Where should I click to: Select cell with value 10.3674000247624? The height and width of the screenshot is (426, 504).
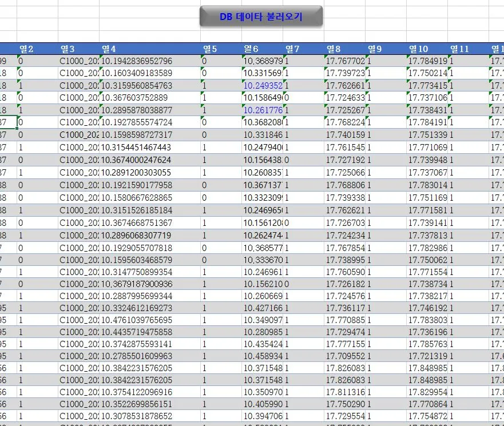(x=150, y=160)
